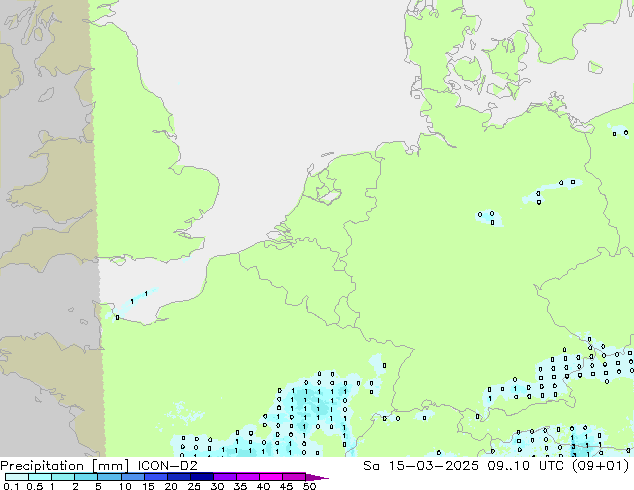This screenshot has width=634, height=490.
Task: Click the 'Precipitation [mm]' title text
Action: point(65,466)
